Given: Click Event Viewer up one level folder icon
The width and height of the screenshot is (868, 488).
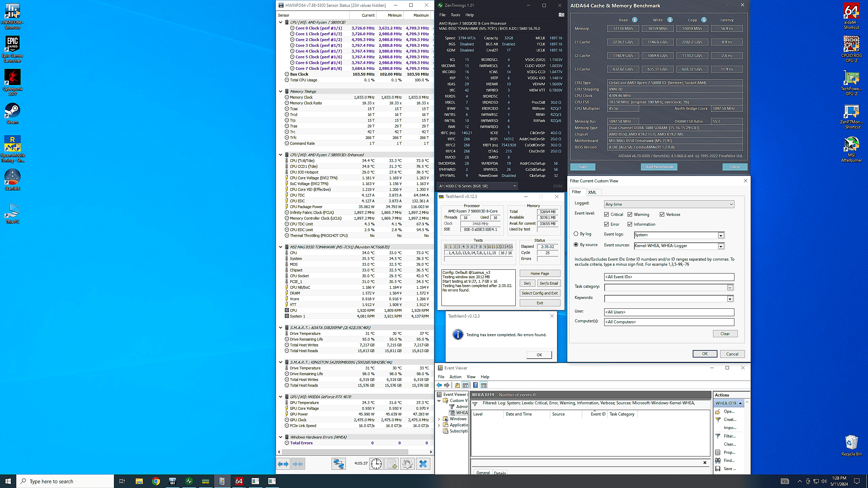Looking at the screenshot, I should click(457, 385).
